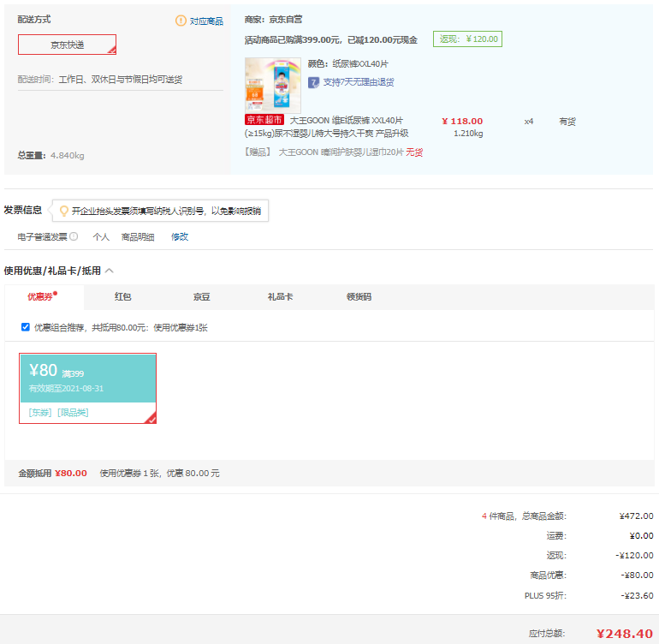Click the 个人 invoice type text
This screenshot has width=659, height=644.
point(101,237)
